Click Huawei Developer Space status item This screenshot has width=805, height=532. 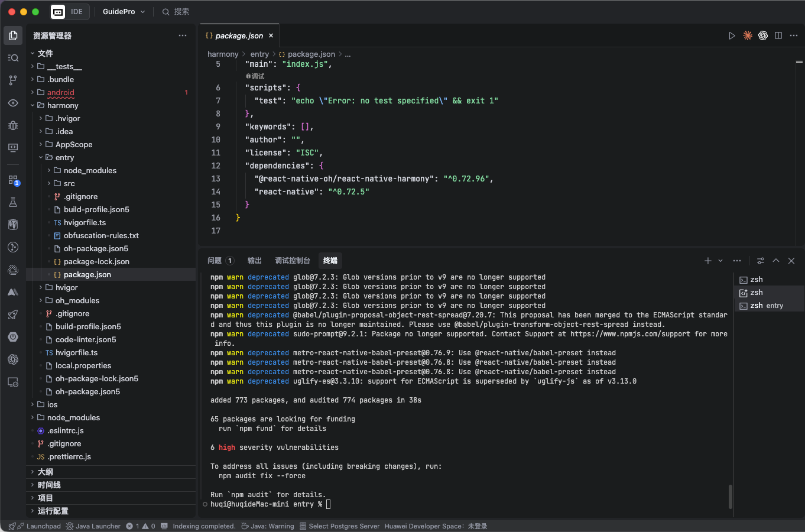(436, 526)
